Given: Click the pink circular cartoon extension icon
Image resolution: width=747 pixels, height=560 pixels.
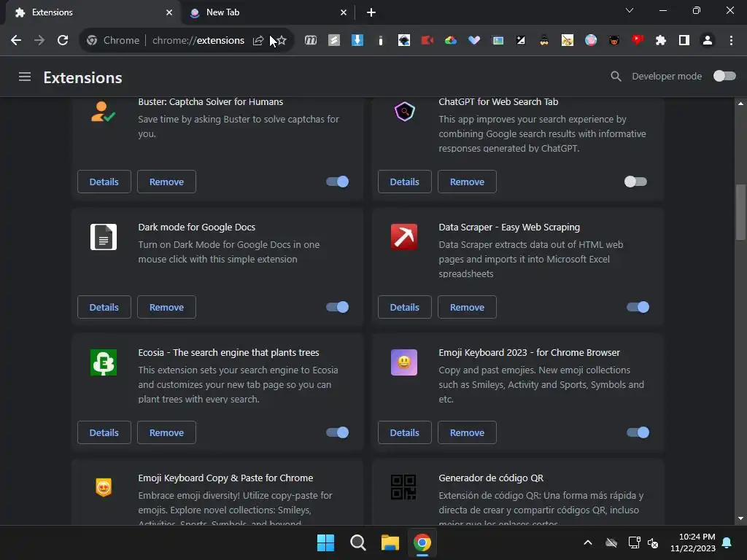Looking at the screenshot, I should 591,41.
